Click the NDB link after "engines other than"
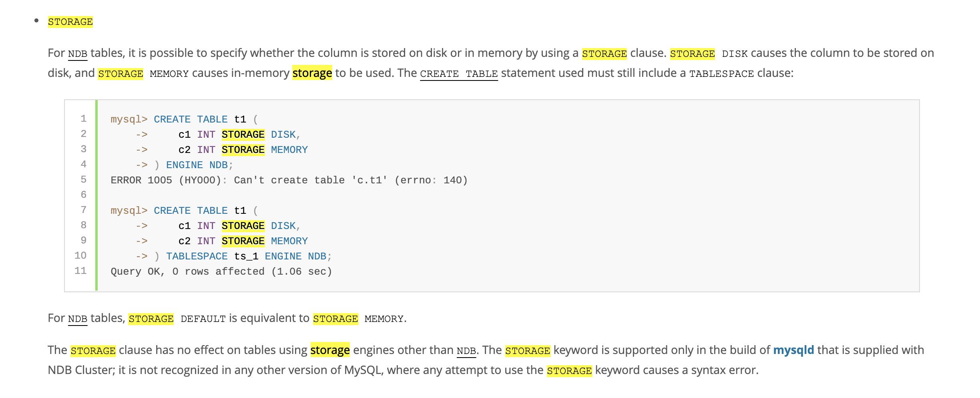Viewport: 980px width, 398px height. point(466,351)
